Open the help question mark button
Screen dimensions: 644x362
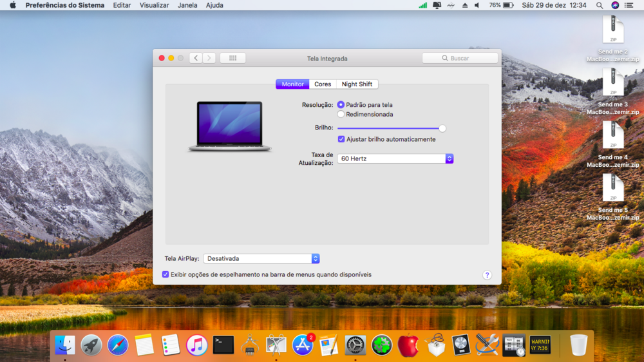[x=487, y=275]
